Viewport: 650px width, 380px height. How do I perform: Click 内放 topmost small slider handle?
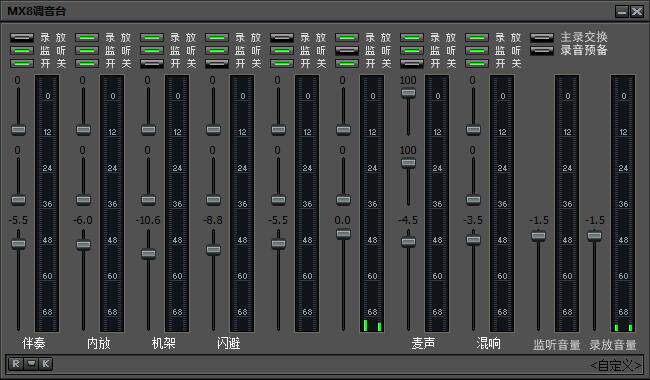click(83, 130)
